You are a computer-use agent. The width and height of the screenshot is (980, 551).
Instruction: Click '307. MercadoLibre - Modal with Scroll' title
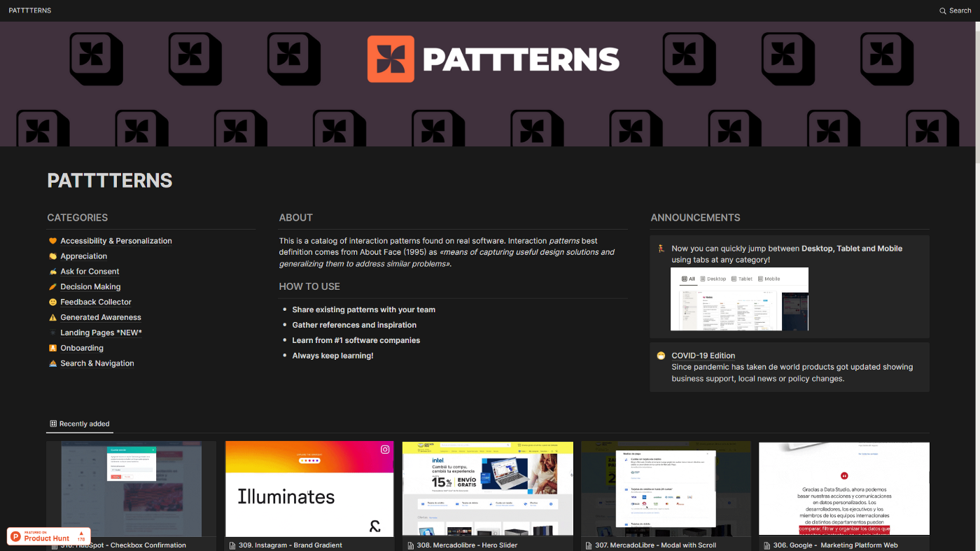pyautogui.click(x=655, y=545)
